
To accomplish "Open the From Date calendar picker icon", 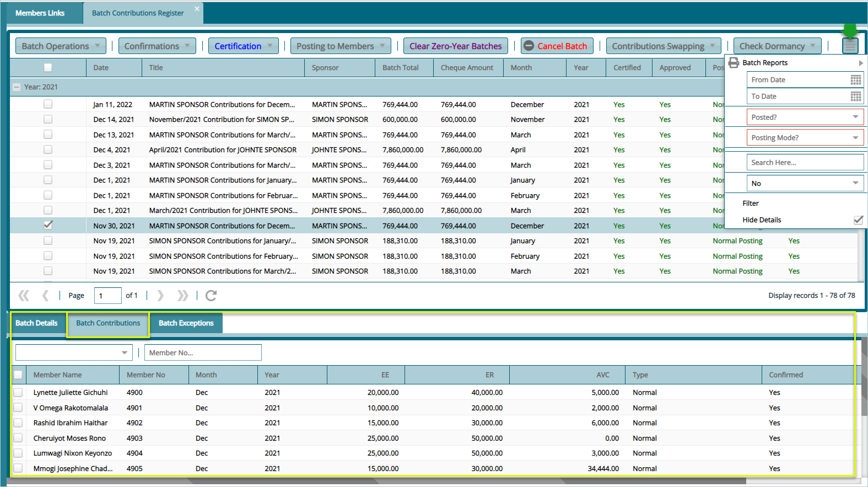I will click(x=855, y=80).
